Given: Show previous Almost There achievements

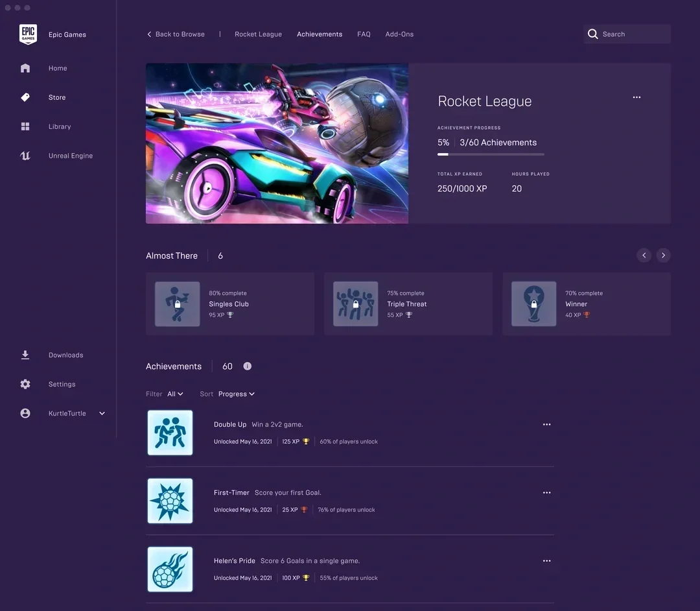Looking at the screenshot, I should [x=644, y=255].
